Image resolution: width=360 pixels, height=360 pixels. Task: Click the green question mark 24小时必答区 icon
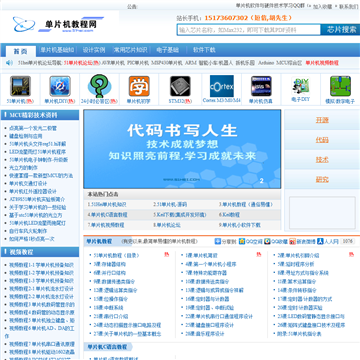tap(99, 86)
